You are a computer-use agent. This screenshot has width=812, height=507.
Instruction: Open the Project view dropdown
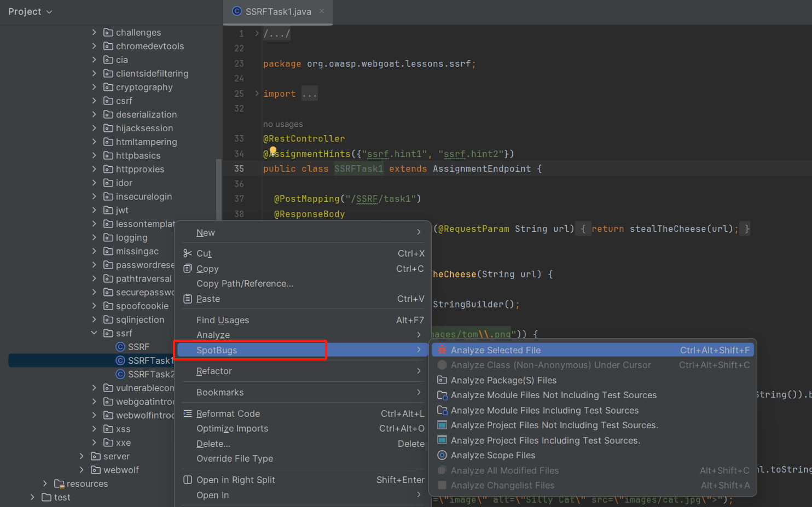click(30, 11)
